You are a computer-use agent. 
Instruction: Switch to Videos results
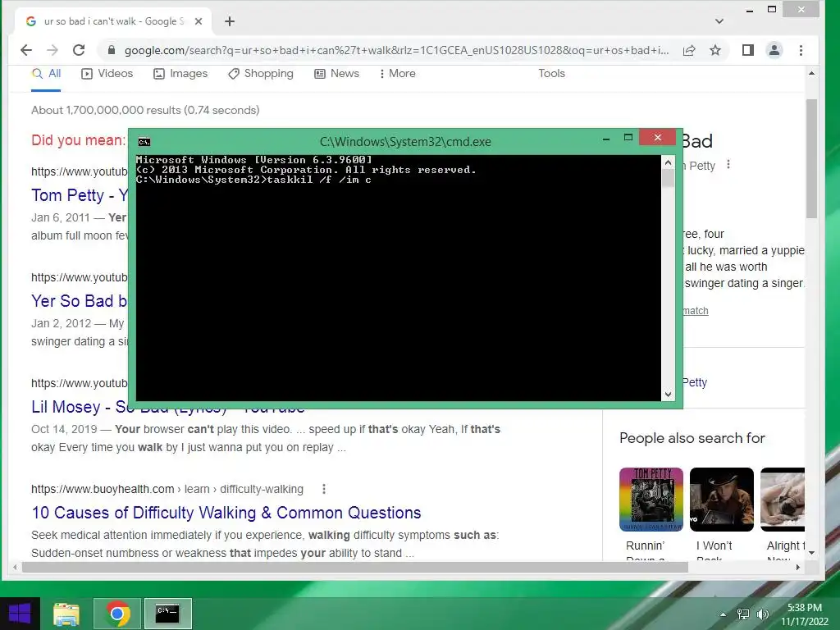click(x=107, y=73)
